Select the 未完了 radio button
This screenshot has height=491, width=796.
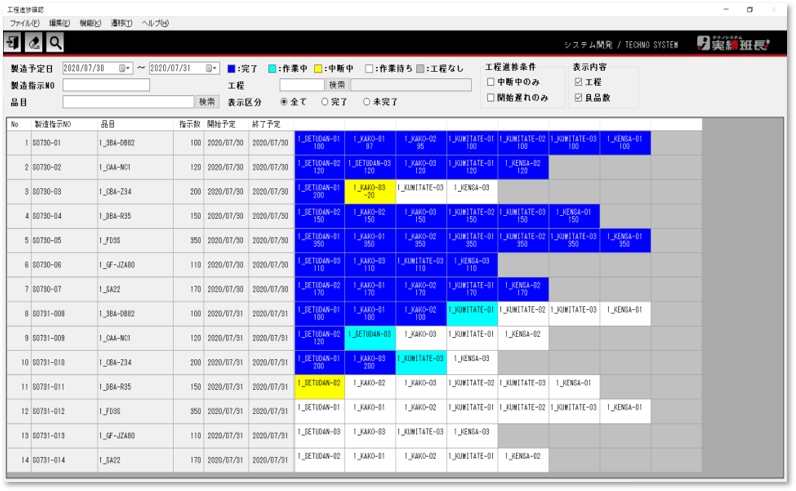pyautogui.click(x=369, y=102)
